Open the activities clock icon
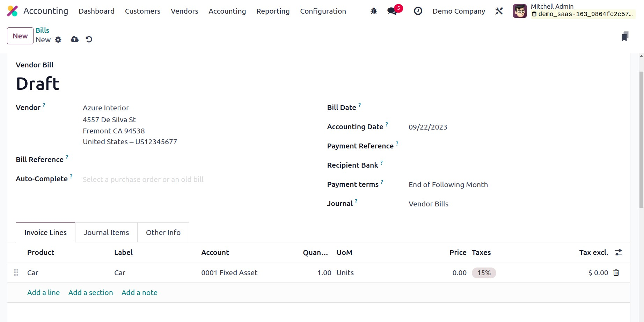This screenshot has width=644, height=322. [418, 11]
